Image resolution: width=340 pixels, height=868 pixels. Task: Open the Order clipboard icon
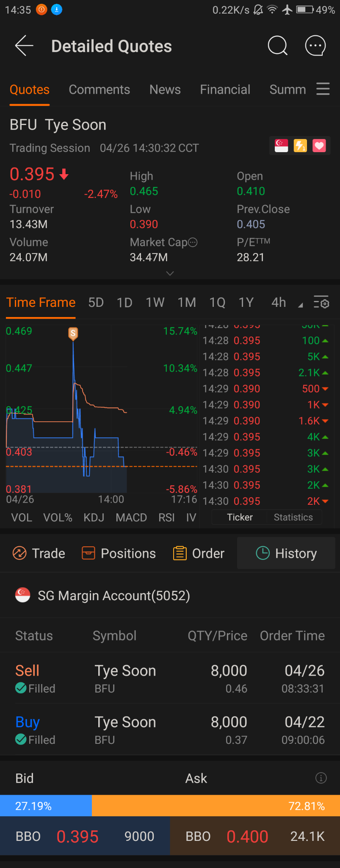tap(180, 553)
